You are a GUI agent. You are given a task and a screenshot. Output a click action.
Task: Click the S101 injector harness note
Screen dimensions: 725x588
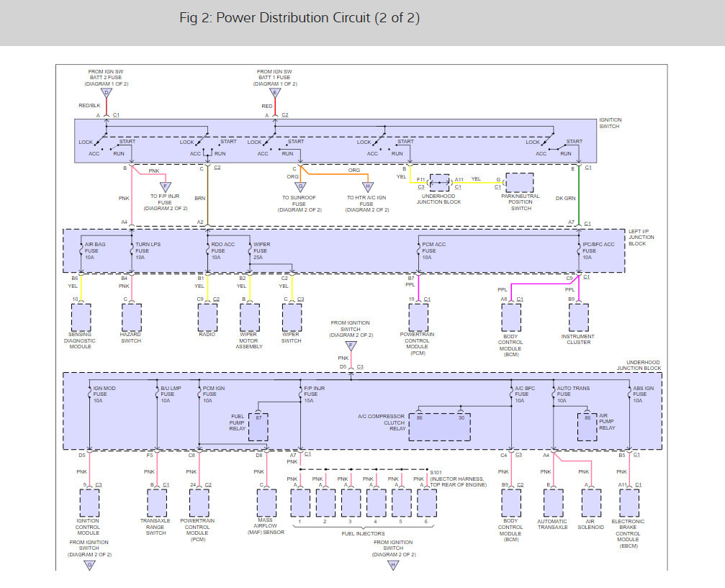[458, 479]
